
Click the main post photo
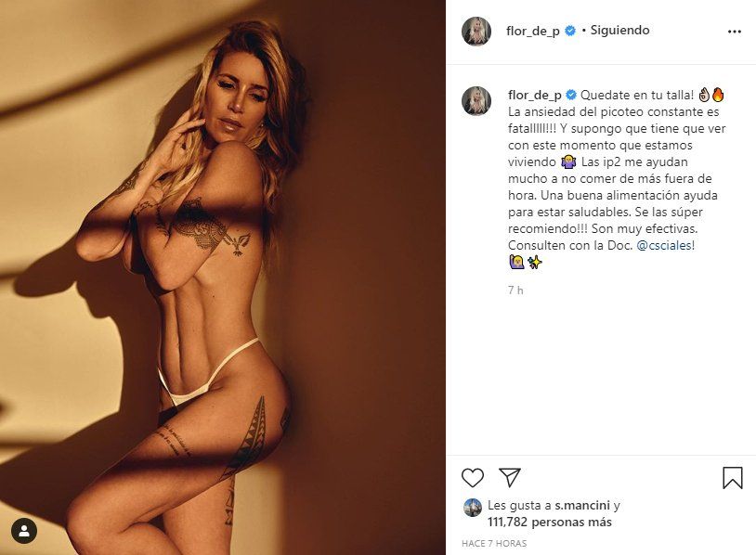[223, 277]
